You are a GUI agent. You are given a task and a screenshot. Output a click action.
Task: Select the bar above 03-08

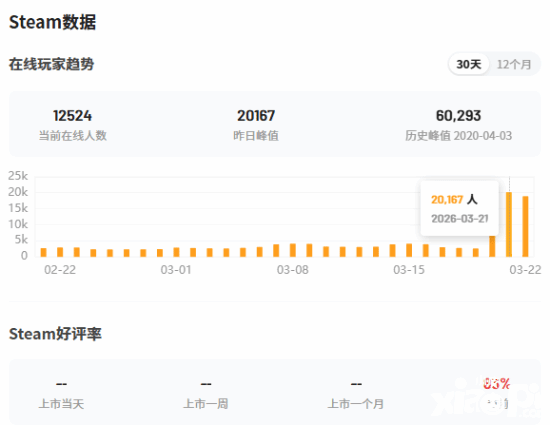click(x=293, y=250)
